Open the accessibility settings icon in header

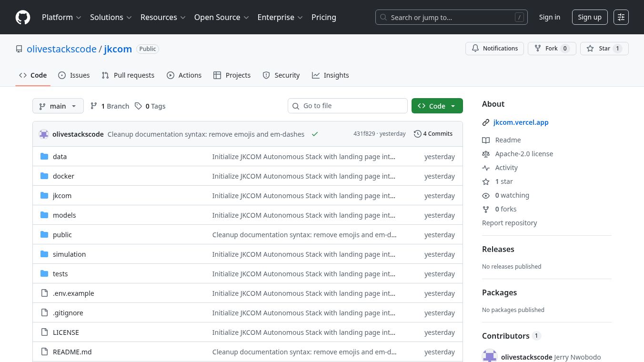tap(621, 17)
